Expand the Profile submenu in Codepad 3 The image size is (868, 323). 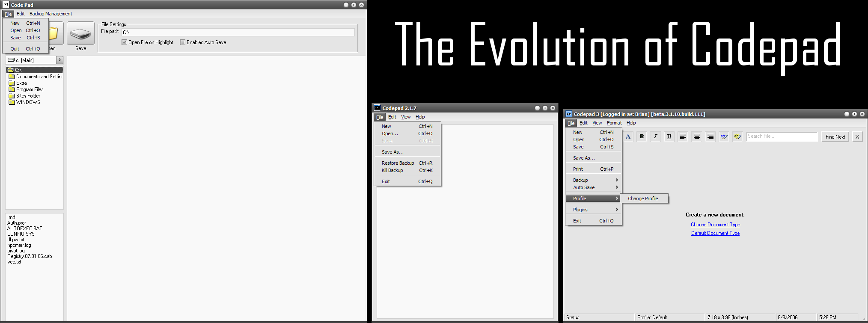594,199
